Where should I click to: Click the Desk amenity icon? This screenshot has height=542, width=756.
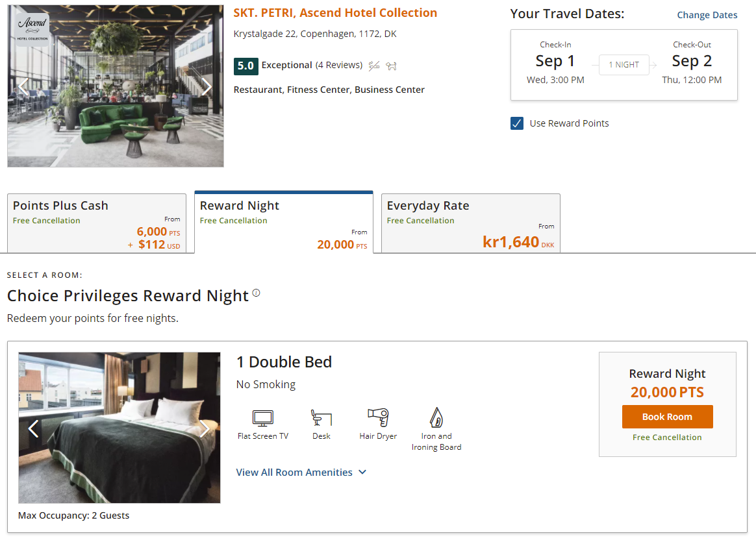click(x=321, y=418)
